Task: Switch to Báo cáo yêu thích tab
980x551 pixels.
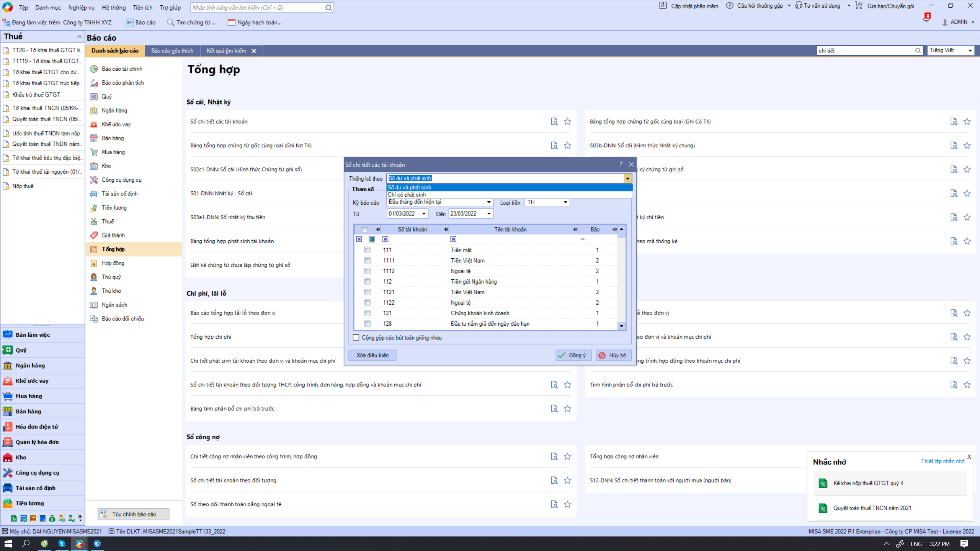Action: 172,51
